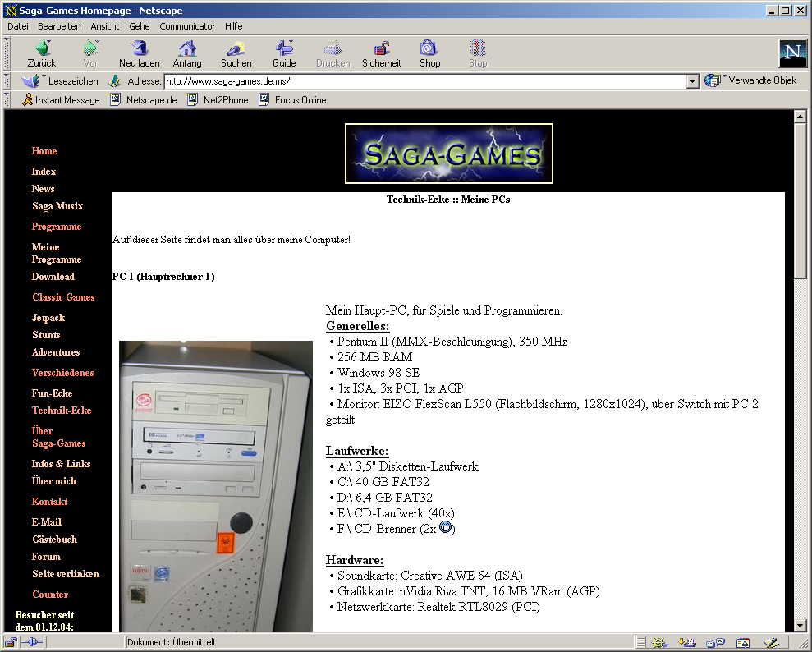Reload the page with Neu laden
Screen dimensions: 812x652
coord(139,54)
